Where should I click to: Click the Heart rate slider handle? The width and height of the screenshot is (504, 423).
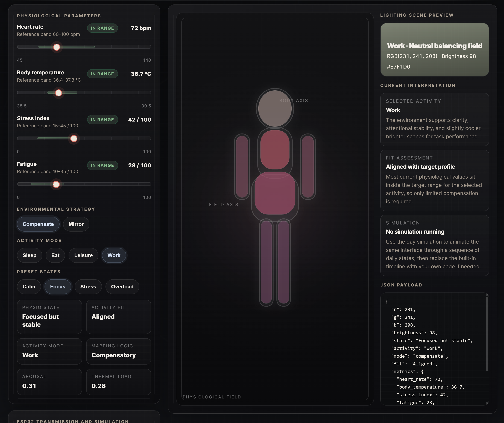click(57, 47)
